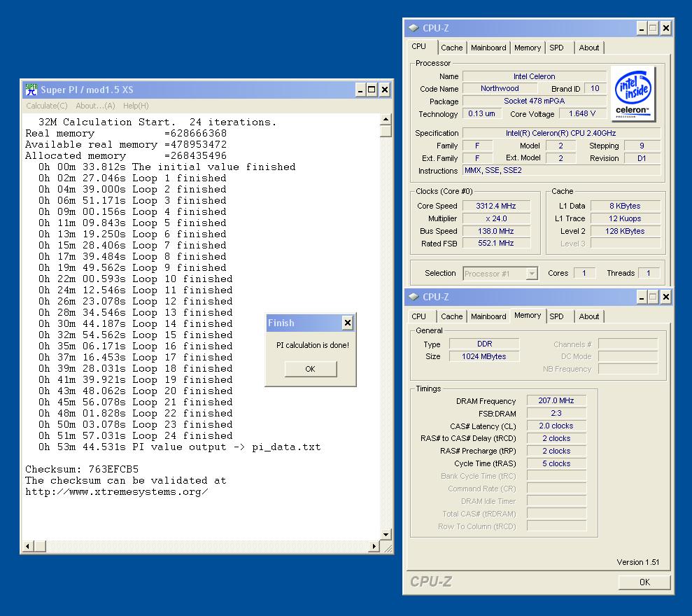Image resolution: width=692 pixels, height=616 pixels.
Task: Click the Package field Socket 478 mPGA
Action: pos(534,101)
